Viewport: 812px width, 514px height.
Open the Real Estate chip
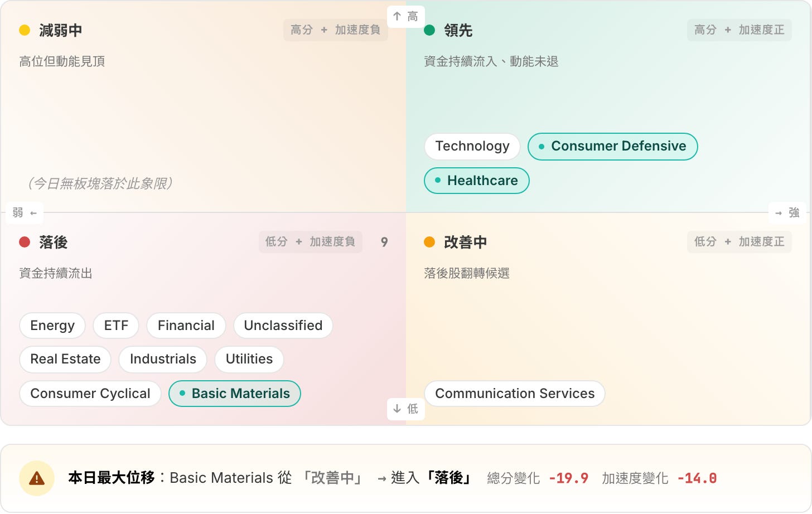[x=65, y=359]
